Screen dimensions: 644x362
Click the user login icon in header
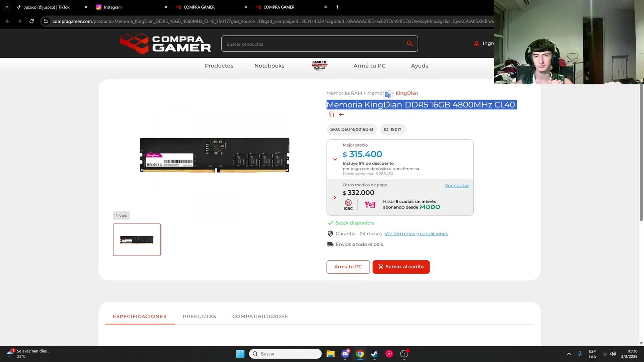point(476,44)
